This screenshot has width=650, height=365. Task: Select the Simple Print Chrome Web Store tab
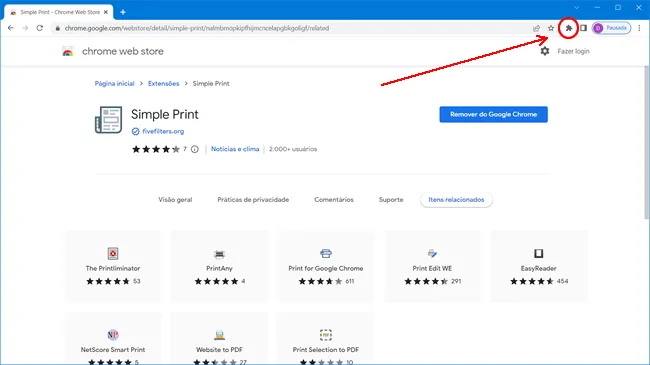tap(59, 12)
